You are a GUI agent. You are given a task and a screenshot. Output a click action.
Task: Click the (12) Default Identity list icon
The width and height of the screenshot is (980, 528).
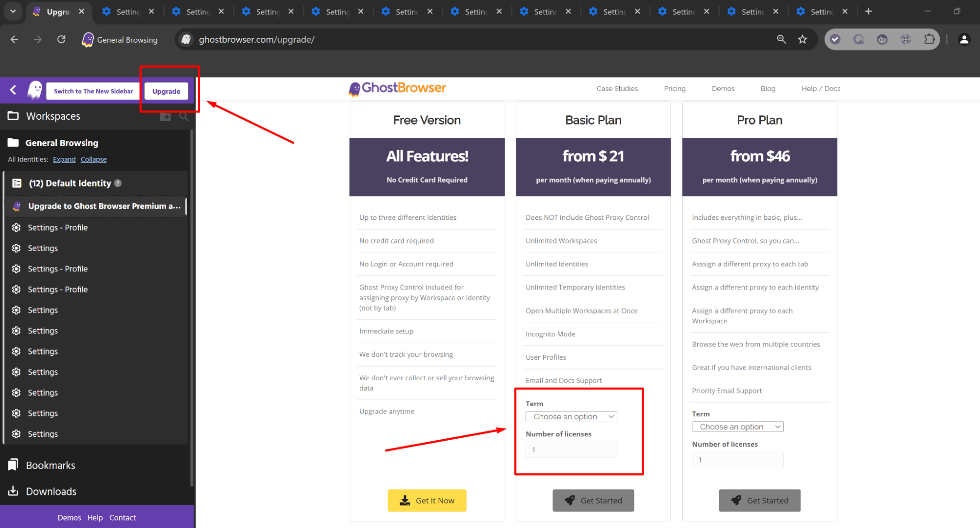(x=17, y=183)
